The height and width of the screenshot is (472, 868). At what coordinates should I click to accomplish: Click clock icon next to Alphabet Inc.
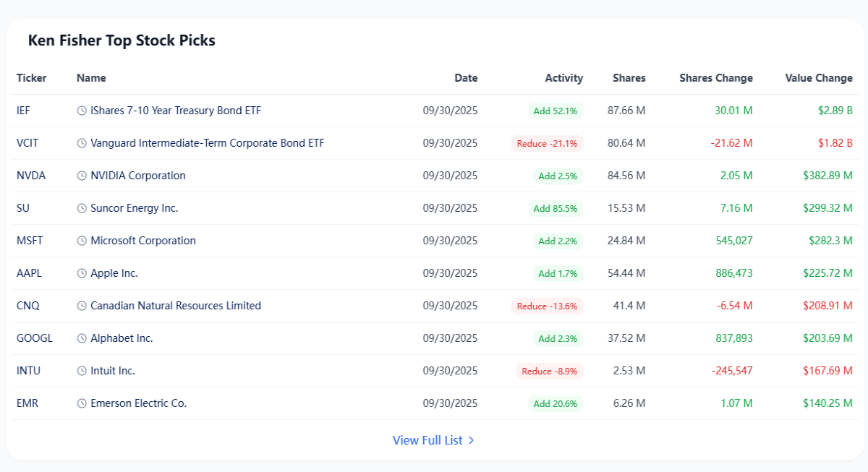(x=82, y=338)
